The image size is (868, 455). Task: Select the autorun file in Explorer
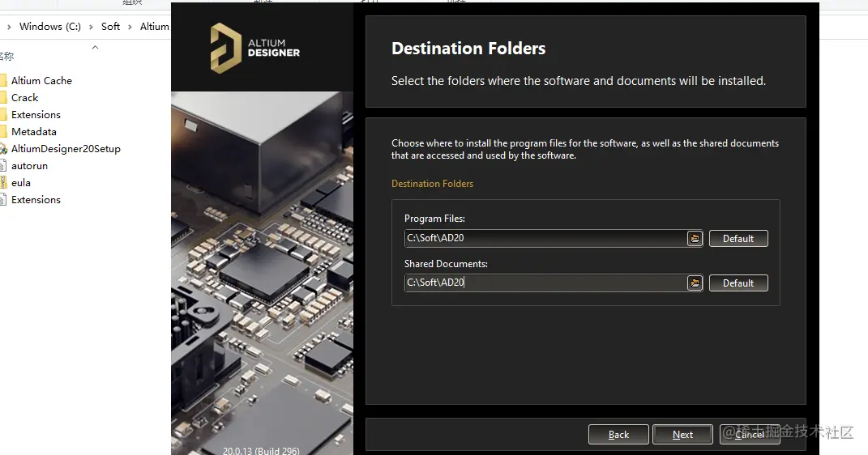(x=29, y=166)
